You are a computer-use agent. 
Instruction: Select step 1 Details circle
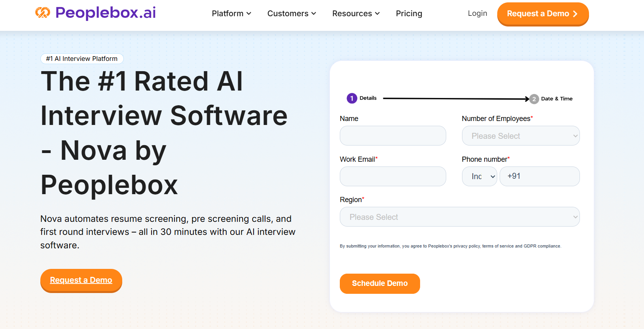(x=352, y=98)
